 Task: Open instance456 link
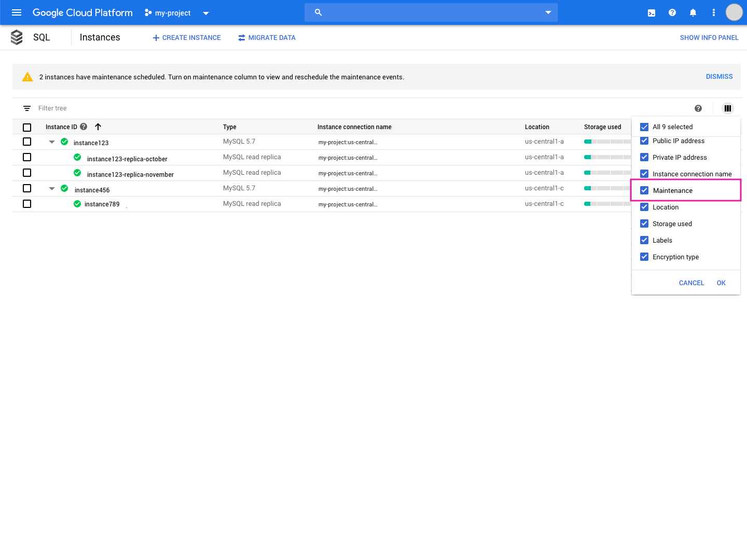tap(92, 190)
